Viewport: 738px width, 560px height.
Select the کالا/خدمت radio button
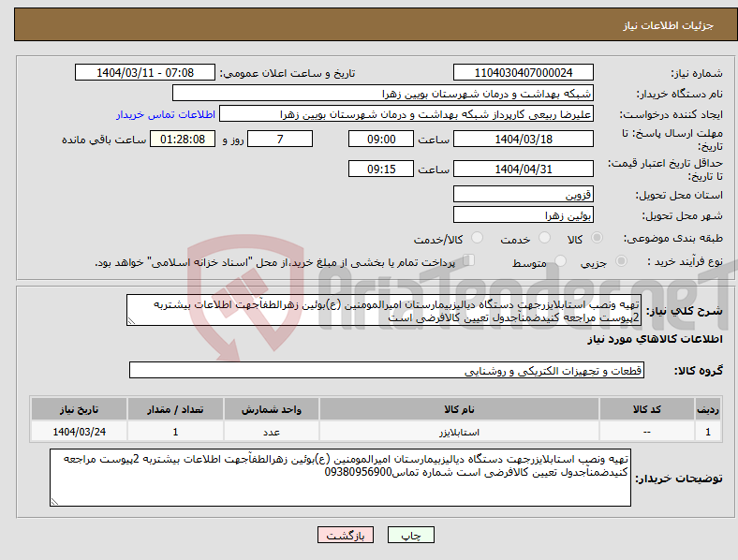tap(478, 238)
